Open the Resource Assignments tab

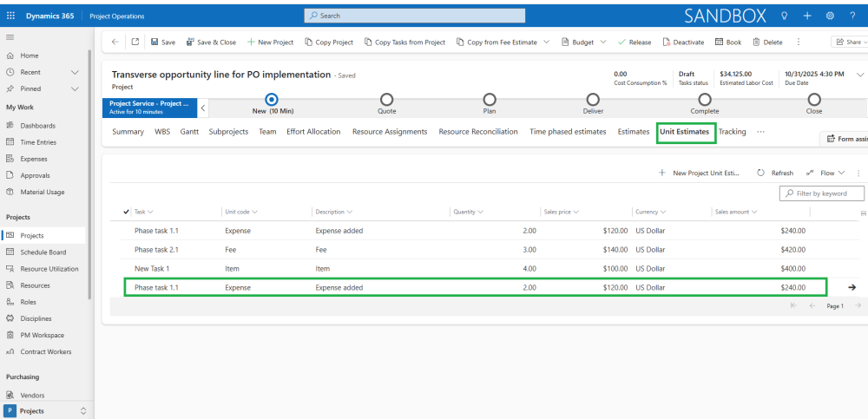pos(389,132)
